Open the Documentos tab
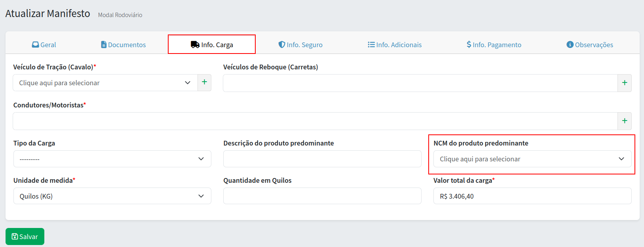The width and height of the screenshot is (644, 247). pos(123,45)
